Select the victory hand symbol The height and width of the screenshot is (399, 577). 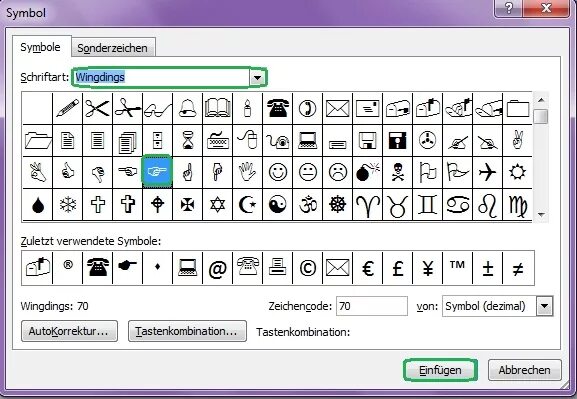(517, 140)
